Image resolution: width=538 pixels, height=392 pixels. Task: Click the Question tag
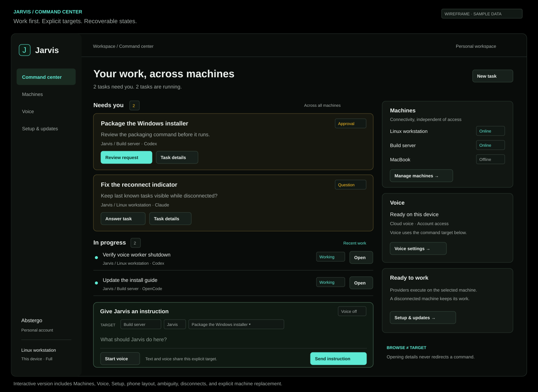pyautogui.click(x=350, y=184)
